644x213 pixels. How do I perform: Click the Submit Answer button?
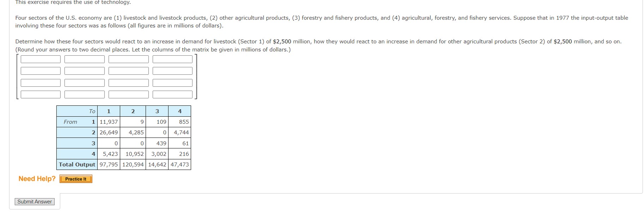point(34,201)
